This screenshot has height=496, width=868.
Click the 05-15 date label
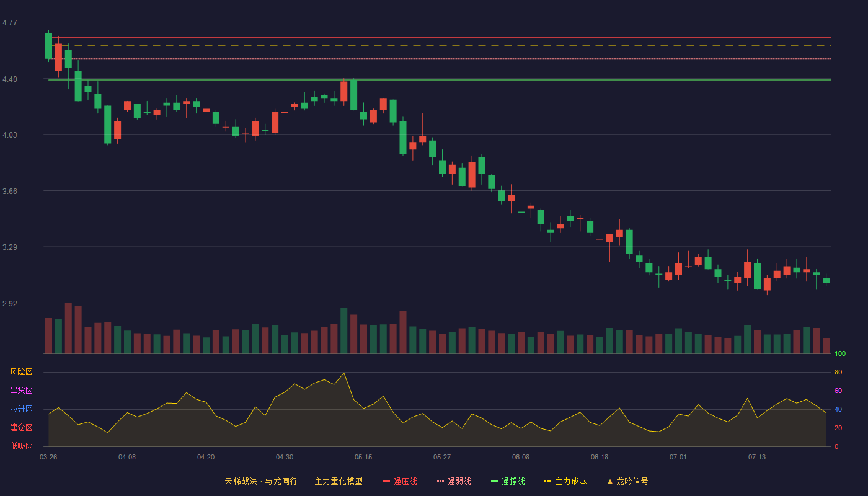(x=363, y=457)
